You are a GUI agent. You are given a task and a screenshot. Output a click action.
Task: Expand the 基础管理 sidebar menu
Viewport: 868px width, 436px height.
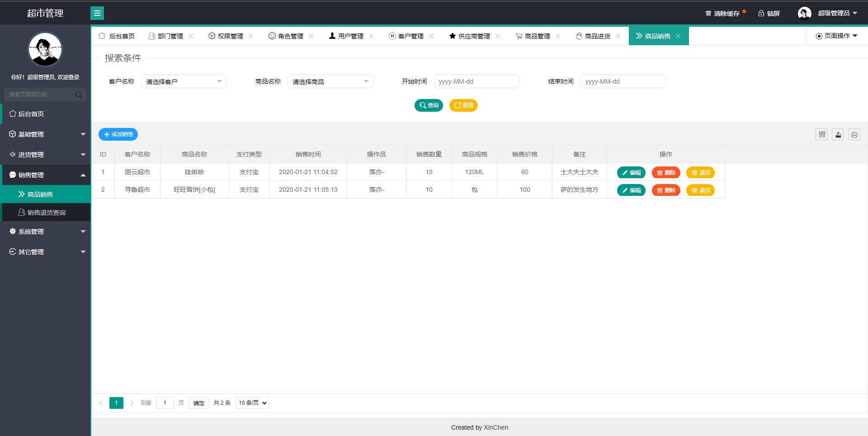point(46,134)
